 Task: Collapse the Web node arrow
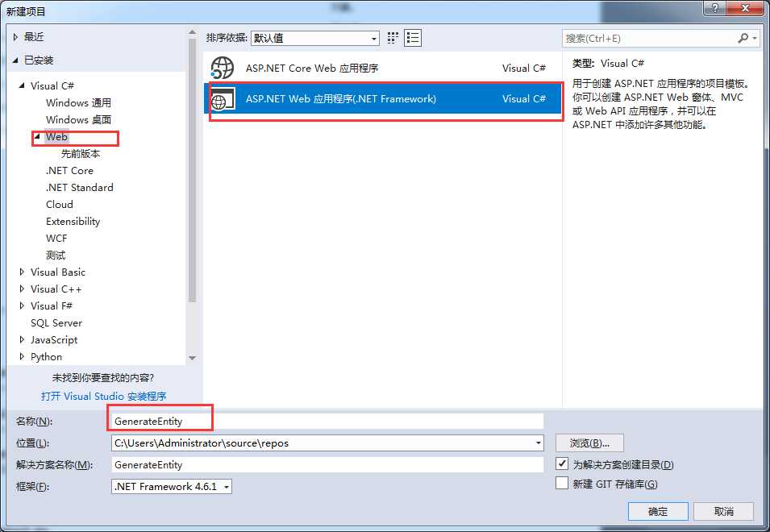click(37, 136)
